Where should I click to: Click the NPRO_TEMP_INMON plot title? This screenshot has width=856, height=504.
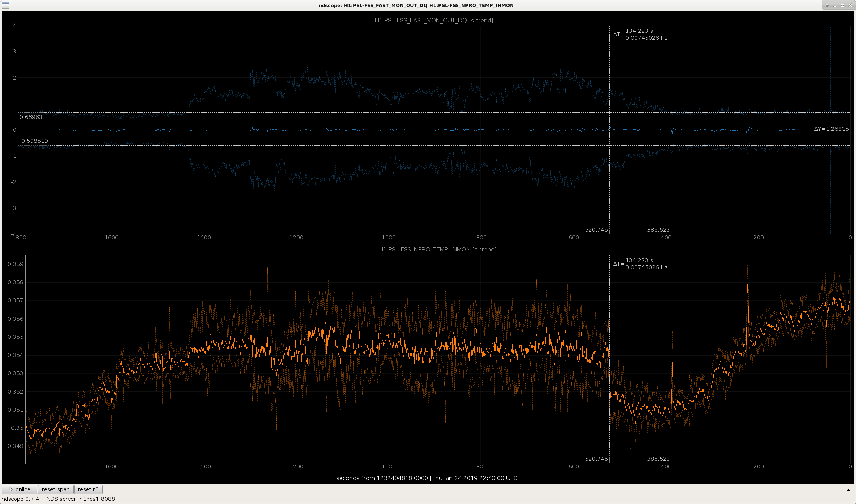437,249
